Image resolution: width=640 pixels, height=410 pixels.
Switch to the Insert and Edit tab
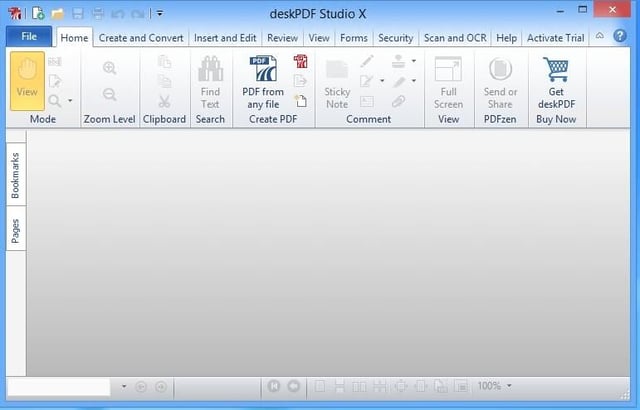click(225, 38)
